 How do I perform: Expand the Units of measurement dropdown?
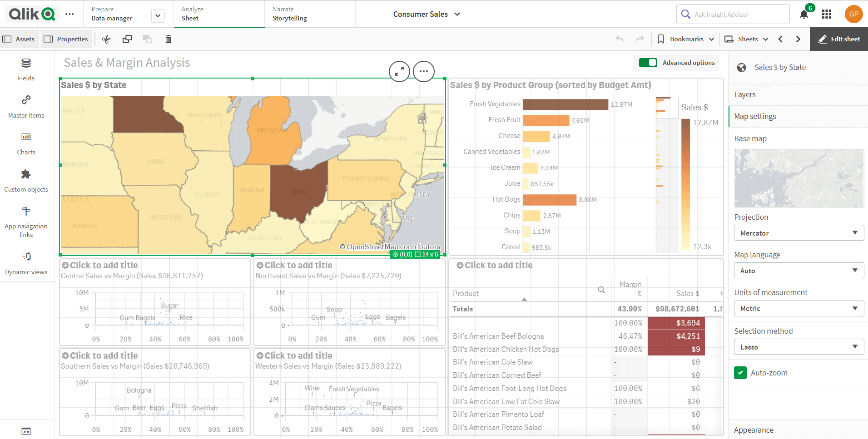799,308
